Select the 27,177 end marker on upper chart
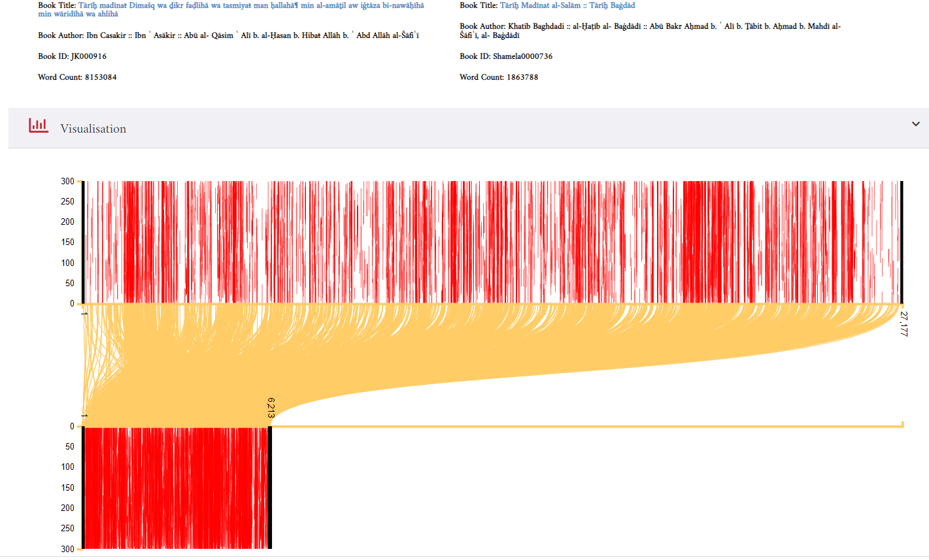The image size is (929, 560). pyautogui.click(x=904, y=323)
